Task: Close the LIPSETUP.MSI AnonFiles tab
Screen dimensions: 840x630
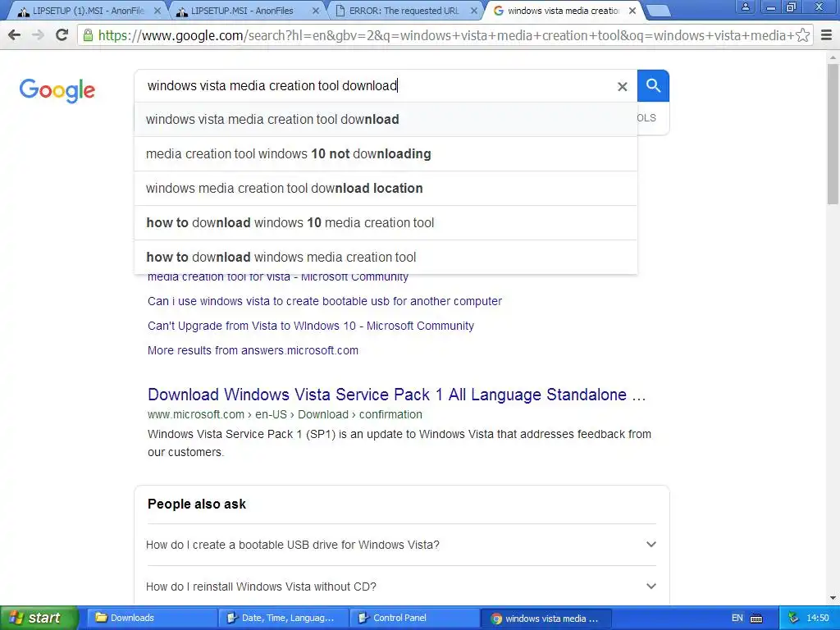Action: point(316,11)
